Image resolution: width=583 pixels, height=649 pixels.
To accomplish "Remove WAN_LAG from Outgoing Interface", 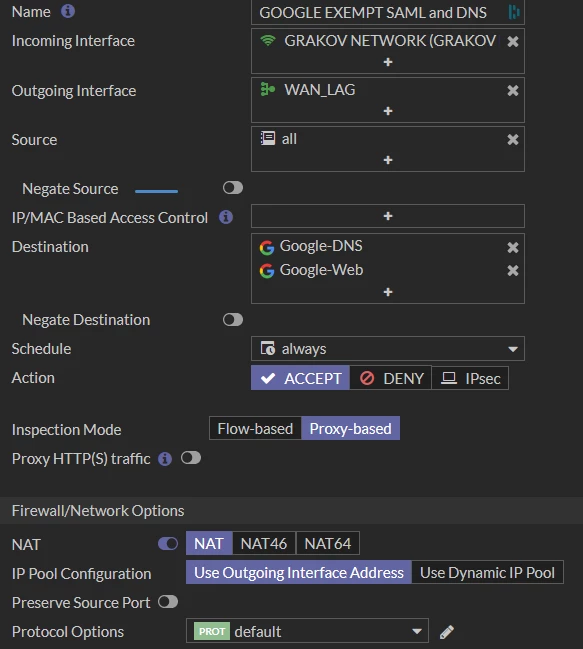I will click(513, 90).
